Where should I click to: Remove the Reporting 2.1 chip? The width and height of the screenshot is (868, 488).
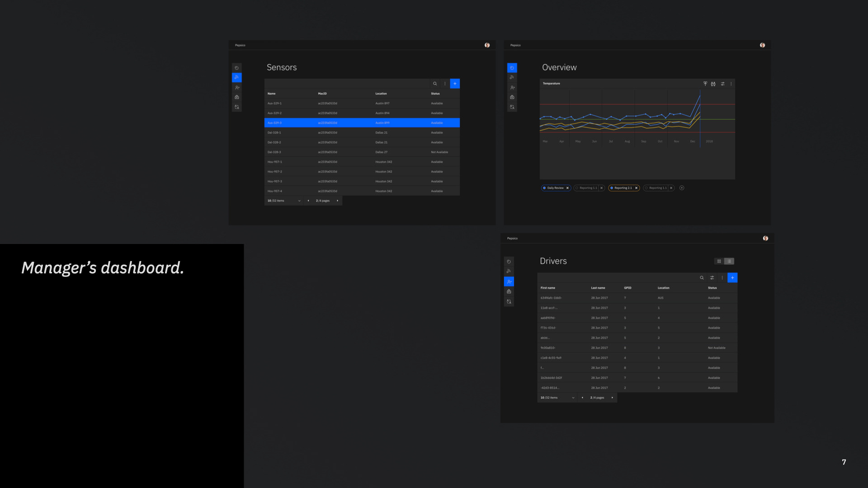coord(636,188)
